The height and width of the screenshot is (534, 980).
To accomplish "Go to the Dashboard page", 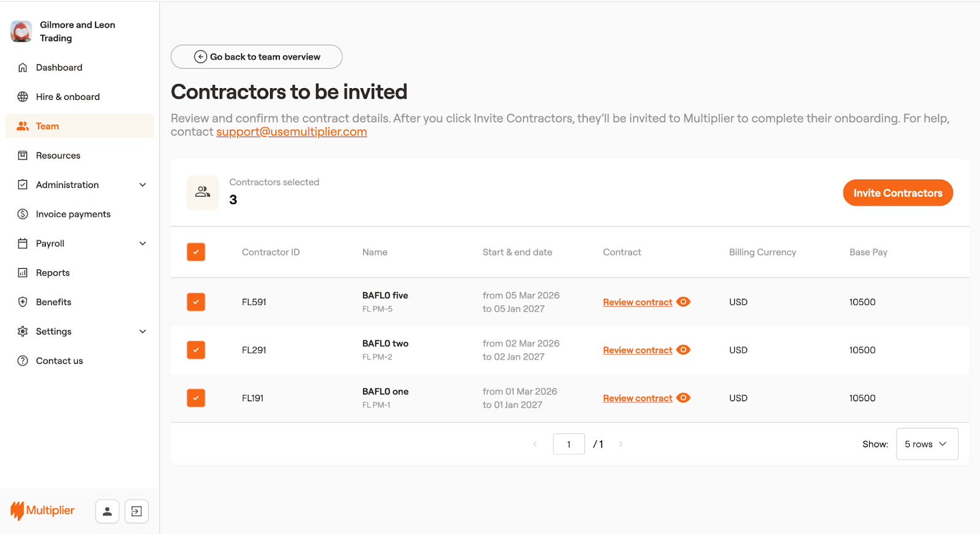I will tap(59, 67).
